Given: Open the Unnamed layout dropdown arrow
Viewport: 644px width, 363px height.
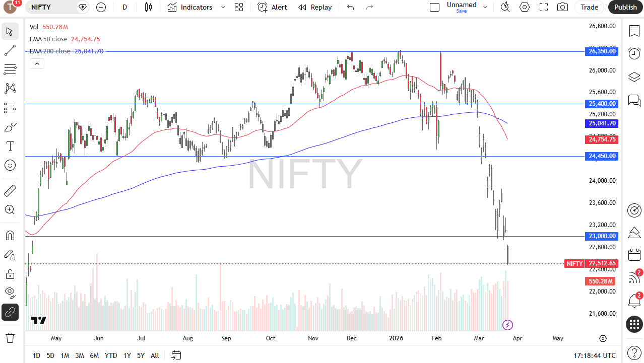Looking at the screenshot, I should coord(485,7).
